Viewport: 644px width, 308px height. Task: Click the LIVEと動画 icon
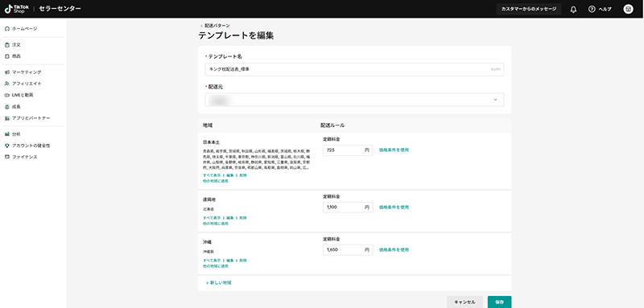(x=7, y=95)
